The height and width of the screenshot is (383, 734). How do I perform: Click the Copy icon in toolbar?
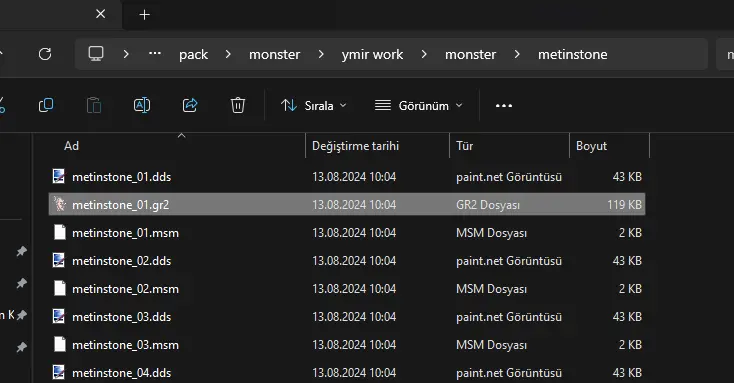tap(46, 105)
